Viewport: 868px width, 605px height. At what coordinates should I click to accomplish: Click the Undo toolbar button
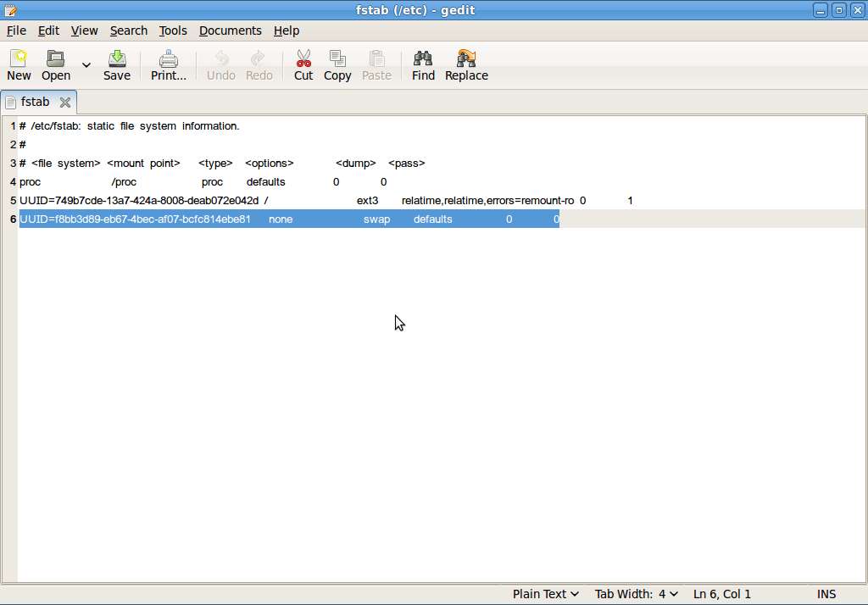(221, 64)
